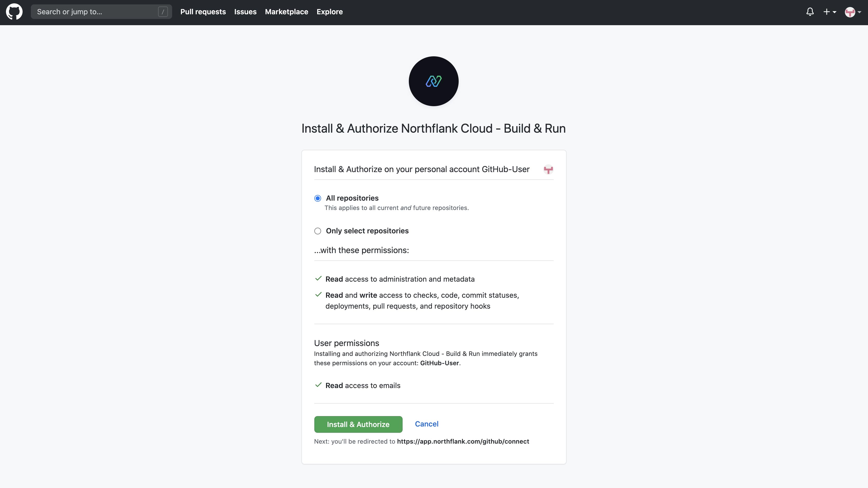The width and height of the screenshot is (868, 488).
Task: Click the Only select repositories label
Action: pyautogui.click(x=367, y=231)
